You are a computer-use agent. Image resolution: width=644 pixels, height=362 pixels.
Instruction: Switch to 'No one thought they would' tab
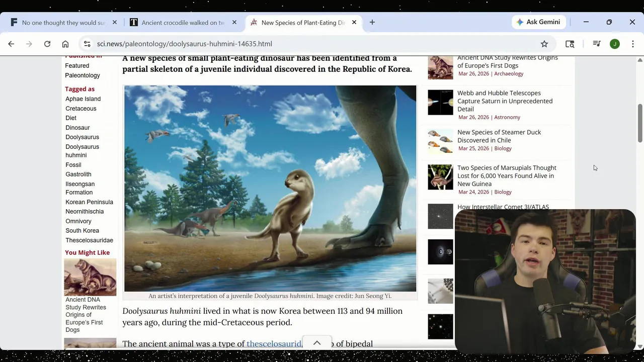click(63, 22)
